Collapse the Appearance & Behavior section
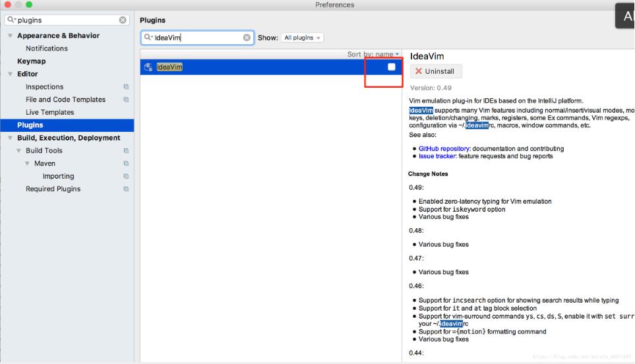Viewport: 635px width, 364px height. click(10, 36)
